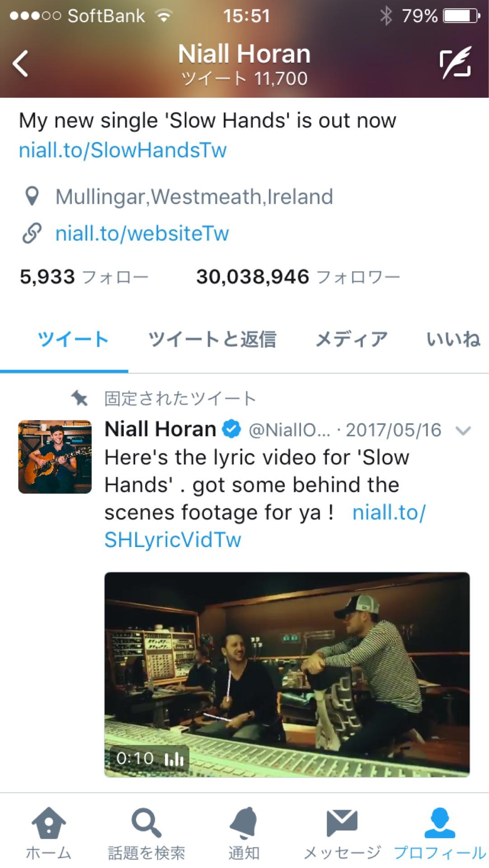
Task: Expand the tweet options chevron
Action: (463, 430)
